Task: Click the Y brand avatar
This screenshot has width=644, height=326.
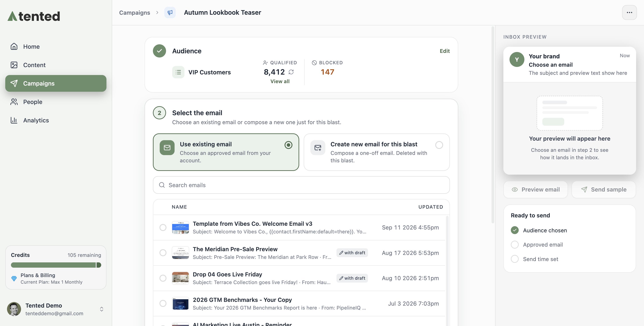Action: tap(517, 59)
